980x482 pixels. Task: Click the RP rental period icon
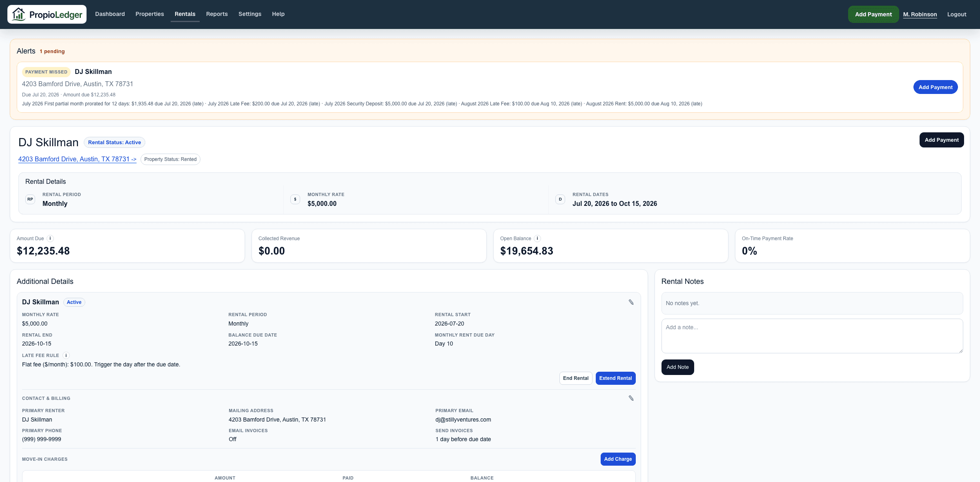[x=30, y=199]
